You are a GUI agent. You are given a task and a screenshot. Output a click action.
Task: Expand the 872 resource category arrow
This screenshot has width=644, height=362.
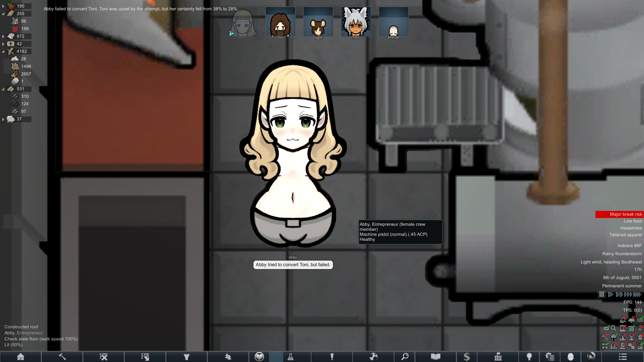point(3,36)
